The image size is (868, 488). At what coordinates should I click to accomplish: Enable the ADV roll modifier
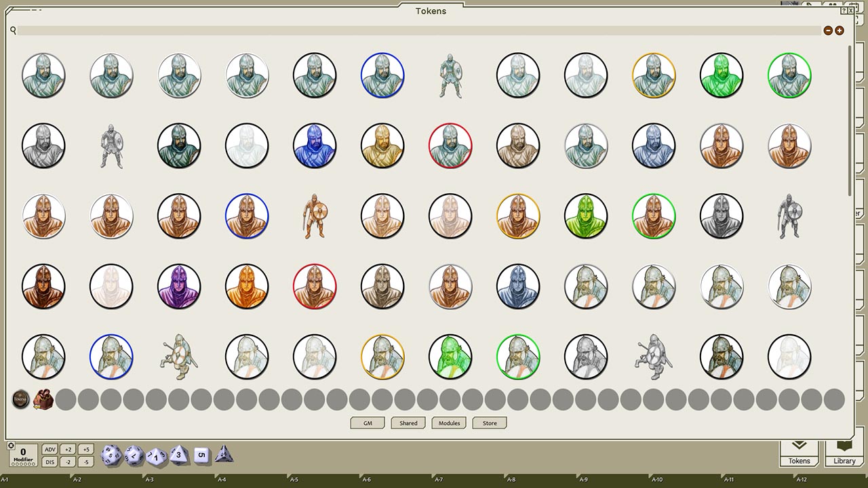pyautogui.click(x=50, y=448)
